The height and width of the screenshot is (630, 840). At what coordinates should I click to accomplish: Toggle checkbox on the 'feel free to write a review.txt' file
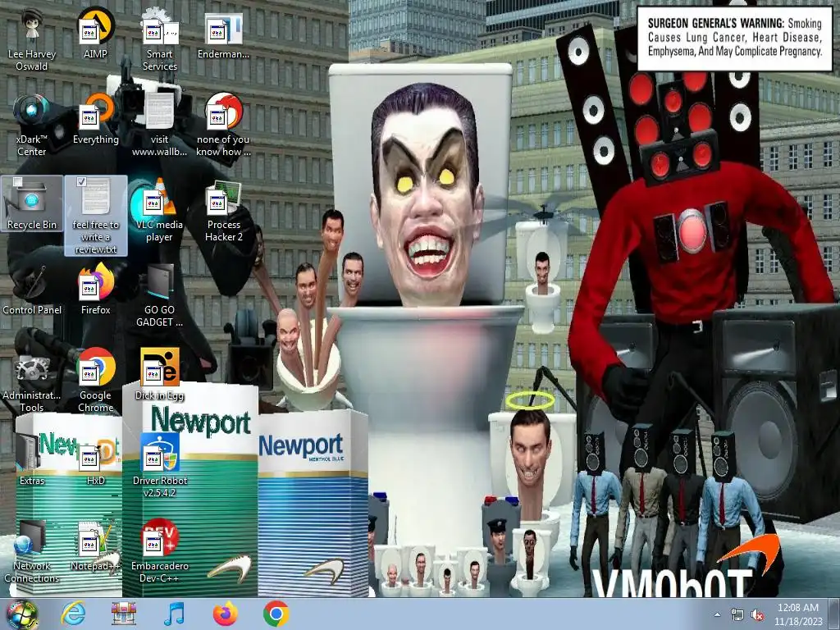point(81,181)
